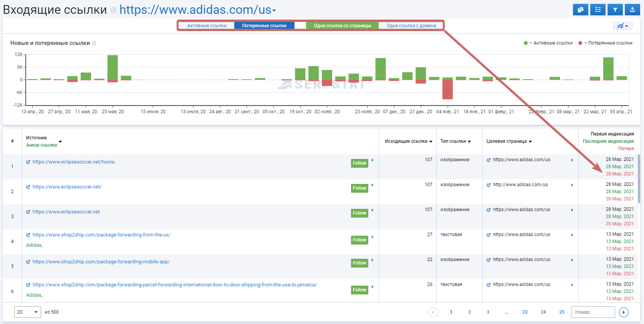This screenshot has height=324, width=644.
Task: Click the large red bar near 04 янв., 21
Action: [x=447, y=89]
